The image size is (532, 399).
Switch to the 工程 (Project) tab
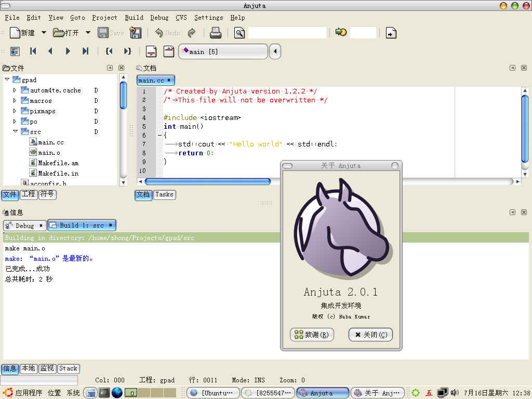(29, 194)
